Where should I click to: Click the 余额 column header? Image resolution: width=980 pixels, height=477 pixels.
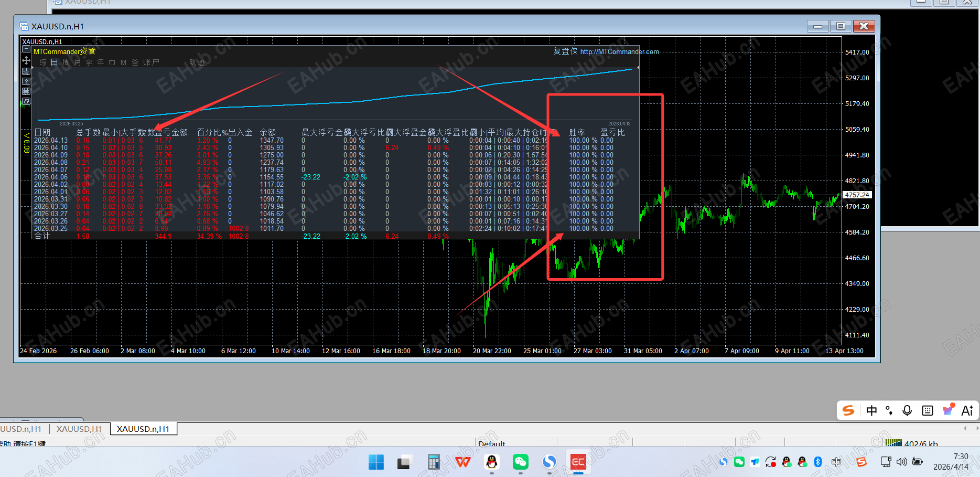[x=268, y=132]
